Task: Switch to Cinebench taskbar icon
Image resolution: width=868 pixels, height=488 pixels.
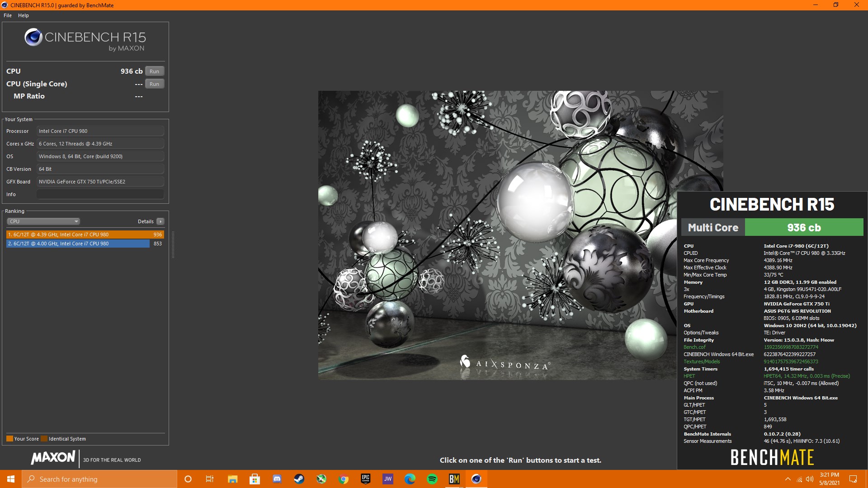Action: [x=476, y=479]
